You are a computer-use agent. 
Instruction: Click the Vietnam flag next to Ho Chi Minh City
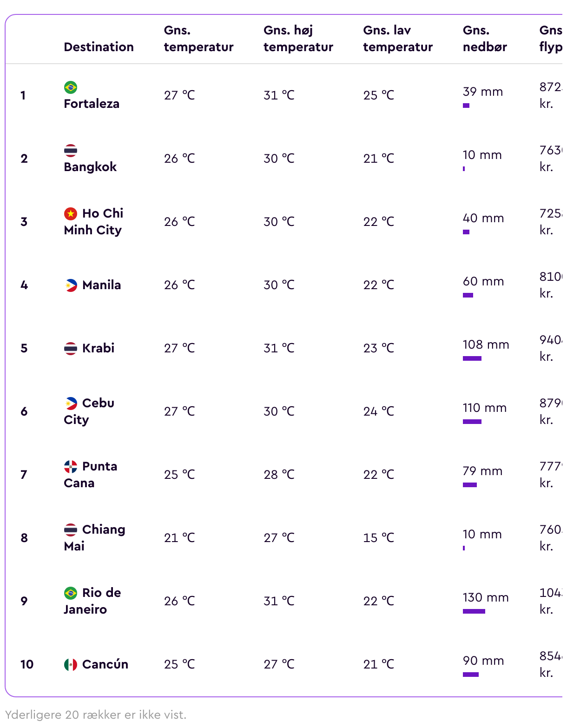[x=71, y=213]
